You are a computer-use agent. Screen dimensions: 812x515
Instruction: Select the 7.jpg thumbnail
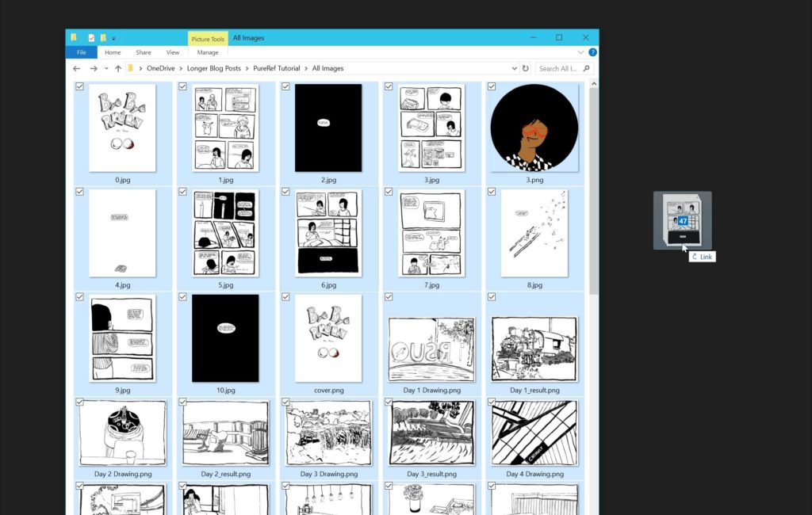[431, 233]
